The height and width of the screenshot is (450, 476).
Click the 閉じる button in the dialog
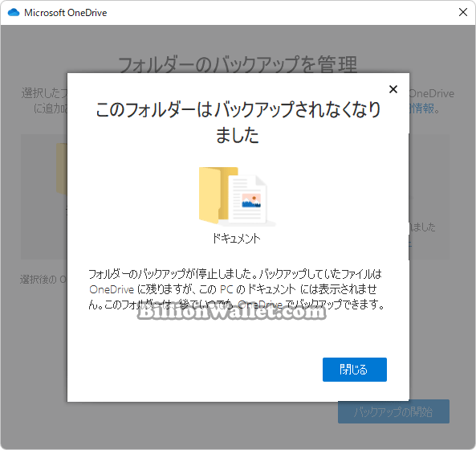tap(355, 370)
